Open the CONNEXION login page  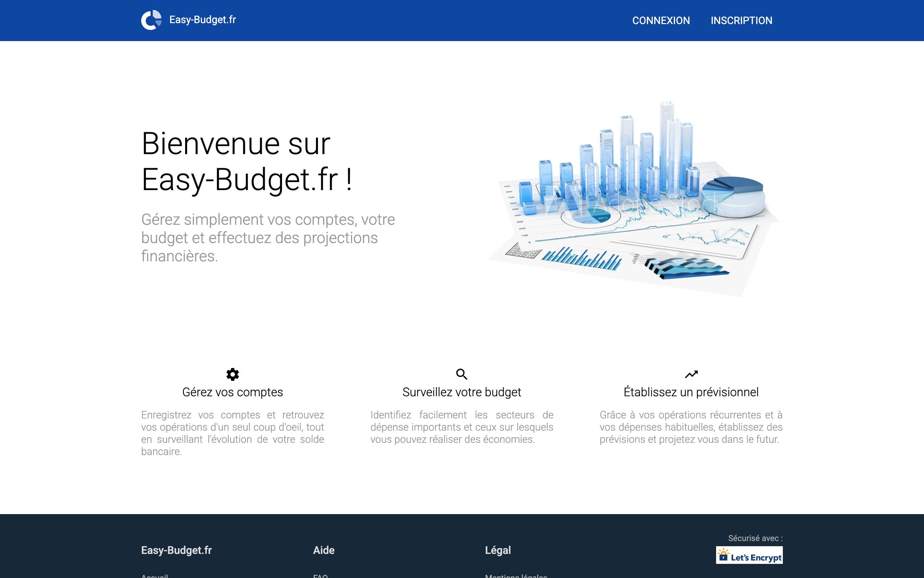click(661, 21)
